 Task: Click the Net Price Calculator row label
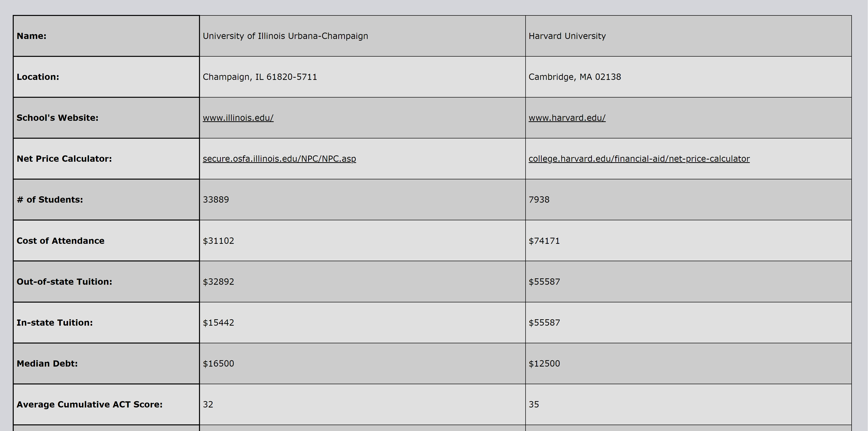pos(64,159)
